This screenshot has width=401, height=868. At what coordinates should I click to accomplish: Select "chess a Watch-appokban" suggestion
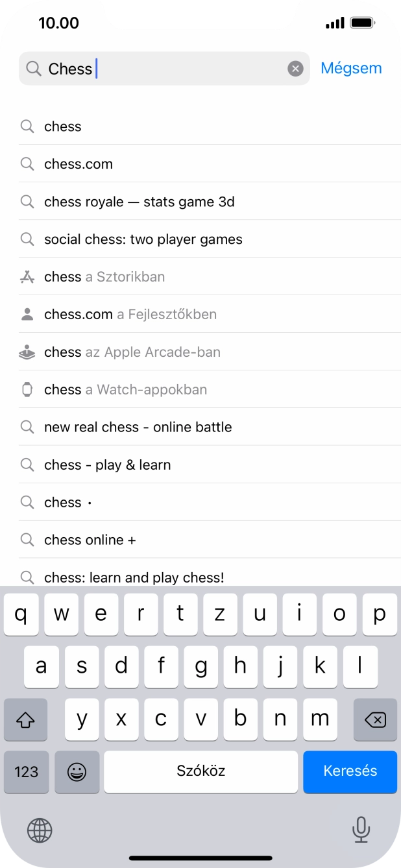click(x=125, y=390)
